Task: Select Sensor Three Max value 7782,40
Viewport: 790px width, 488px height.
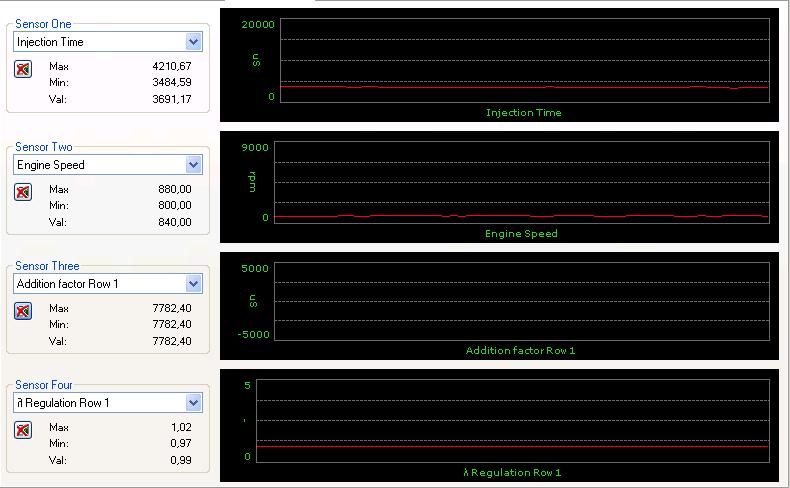Action: pos(172,308)
